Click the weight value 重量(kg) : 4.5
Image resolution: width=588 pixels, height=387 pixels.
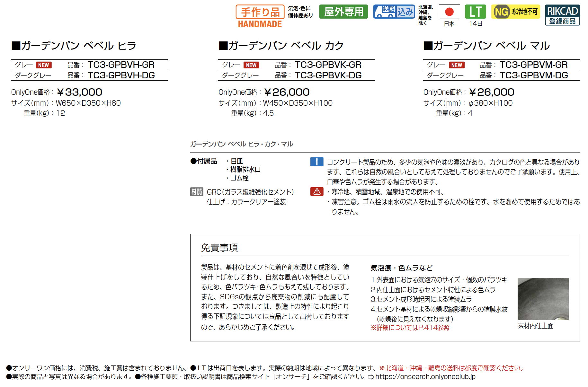pos(252,113)
